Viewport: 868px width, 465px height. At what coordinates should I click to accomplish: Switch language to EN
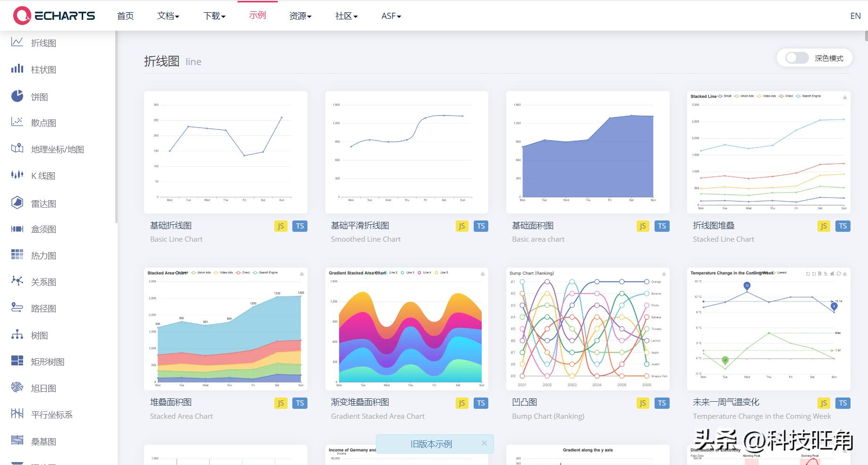[855, 16]
